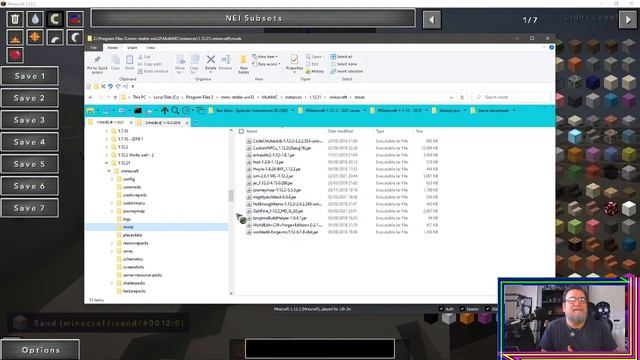
Task: Click the refresh button beside the address bar
Action: [x=462, y=98]
